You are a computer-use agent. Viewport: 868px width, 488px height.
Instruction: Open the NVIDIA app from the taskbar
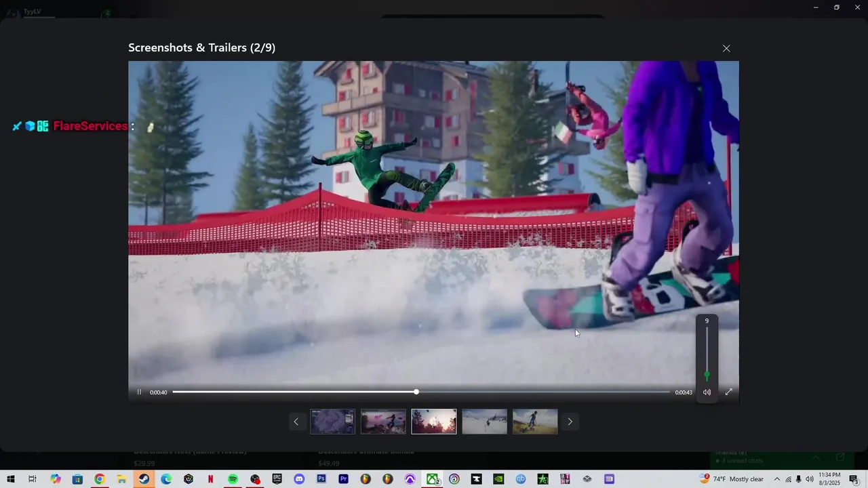click(x=498, y=479)
